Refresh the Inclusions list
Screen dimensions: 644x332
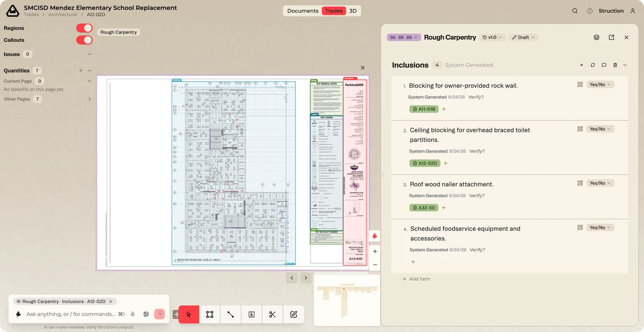click(x=593, y=65)
